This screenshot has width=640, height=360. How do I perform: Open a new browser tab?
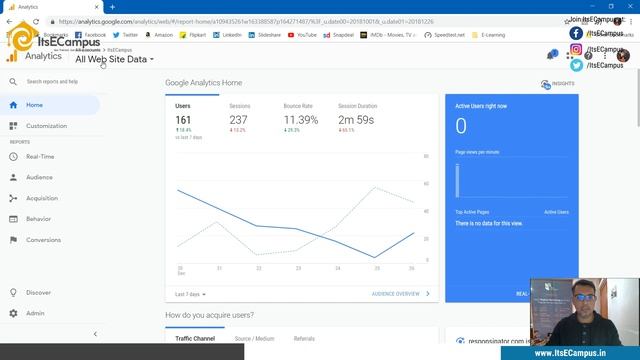[x=112, y=7]
